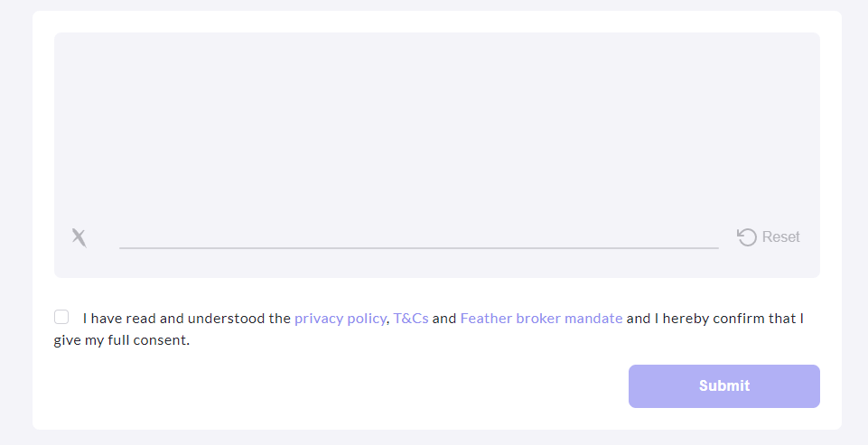Click the page background below the white card
This screenshot has width=868, height=445.
coord(434,437)
